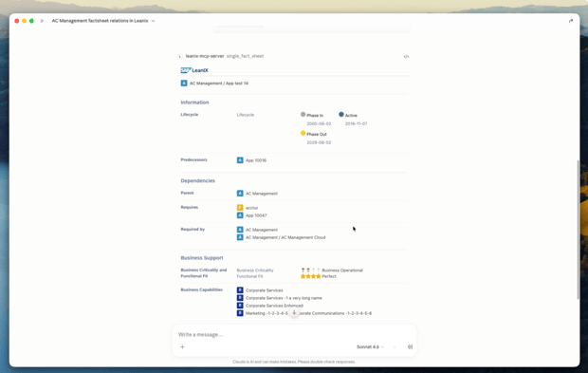Viewport: 588px width, 373px height.
Task: Open AC Management in the Parent row
Action: click(x=262, y=194)
